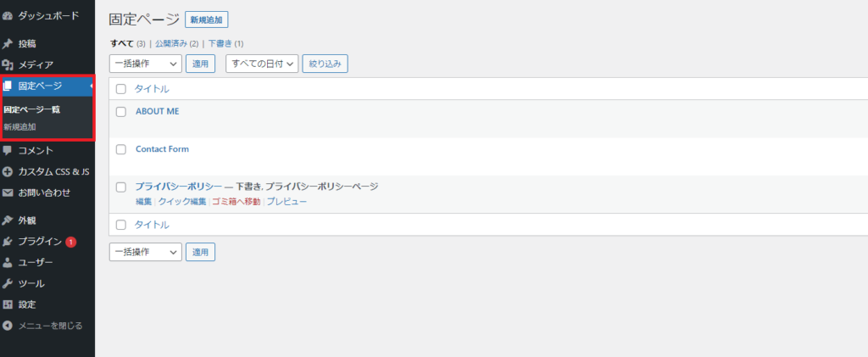The height and width of the screenshot is (357, 868).
Task: Click the plus icon for カスタム CSS & JS
Action: click(8, 171)
